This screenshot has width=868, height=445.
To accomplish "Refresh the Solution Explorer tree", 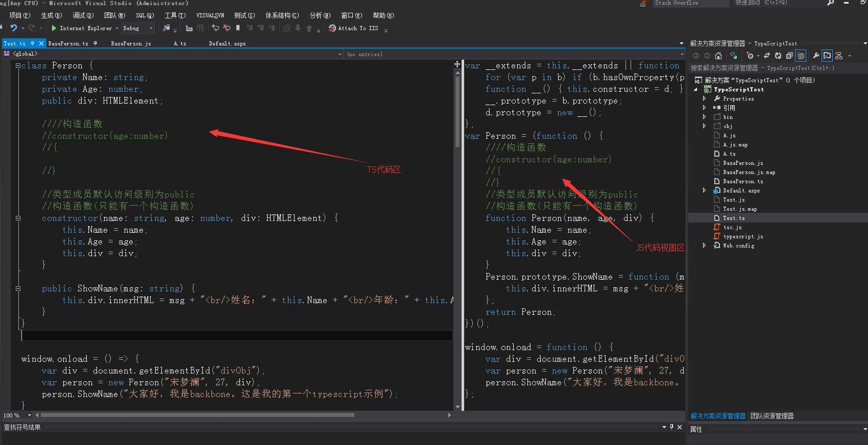I will coord(778,56).
